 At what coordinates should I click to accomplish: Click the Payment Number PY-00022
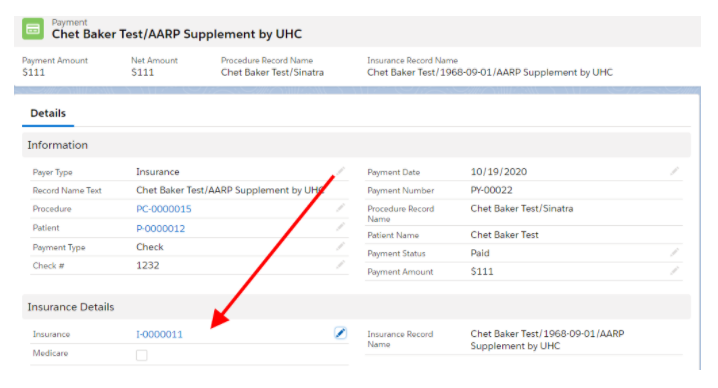491,190
